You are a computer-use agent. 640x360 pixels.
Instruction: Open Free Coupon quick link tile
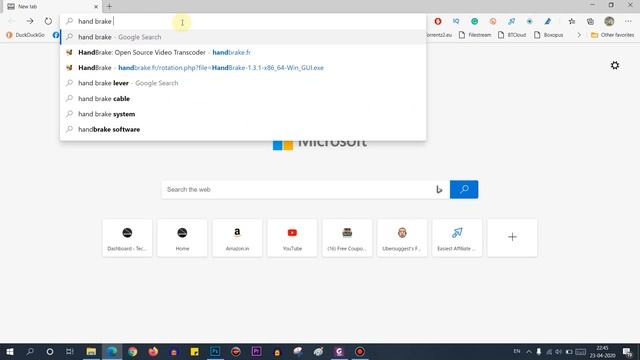click(x=347, y=238)
